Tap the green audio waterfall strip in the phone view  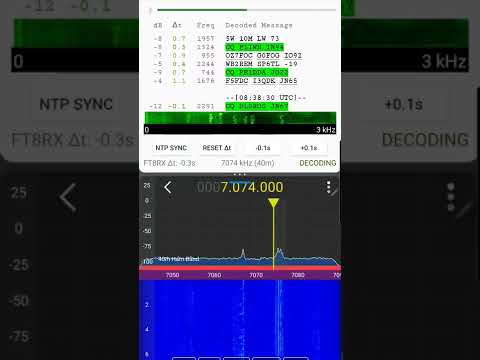(x=240, y=119)
